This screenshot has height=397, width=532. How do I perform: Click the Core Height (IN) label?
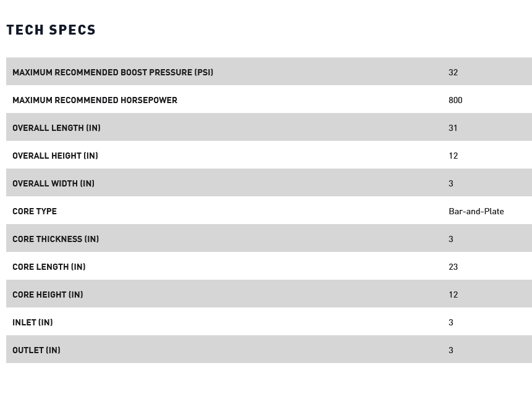pyautogui.click(x=48, y=295)
